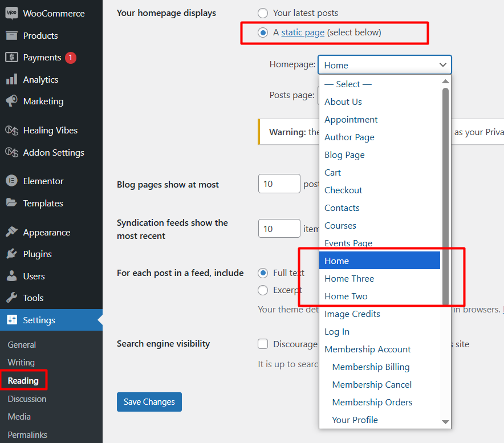
Task: Click the Payments dollar icon
Action: tap(11, 57)
